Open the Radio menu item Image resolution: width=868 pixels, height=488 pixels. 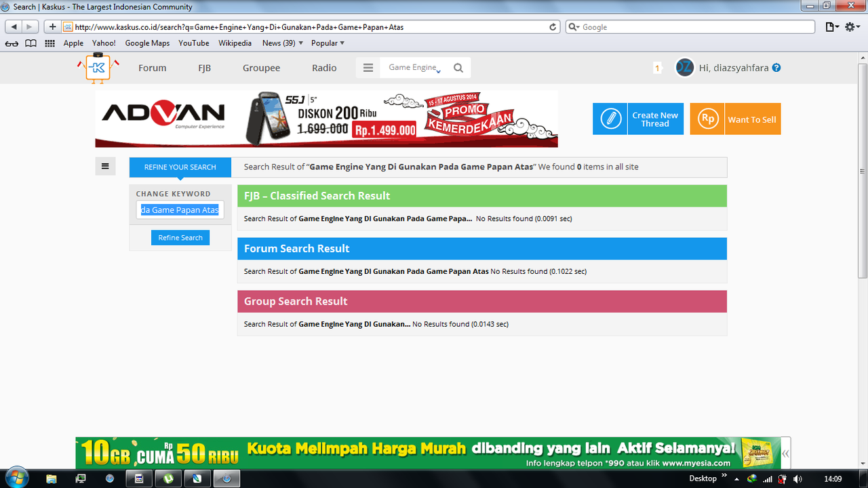click(x=324, y=68)
